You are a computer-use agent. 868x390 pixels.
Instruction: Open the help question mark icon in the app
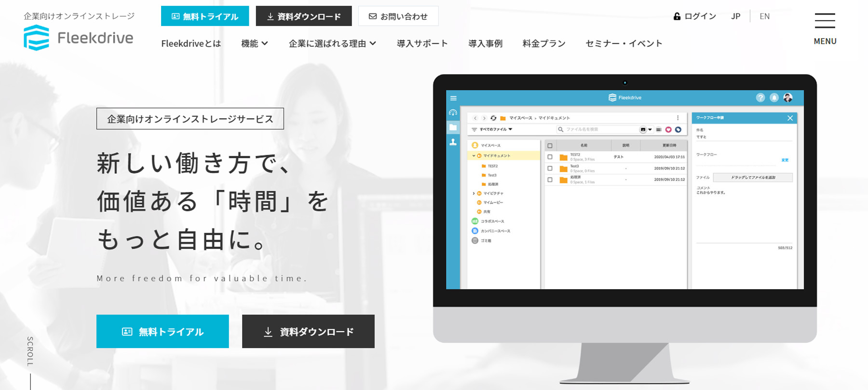[760, 97]
